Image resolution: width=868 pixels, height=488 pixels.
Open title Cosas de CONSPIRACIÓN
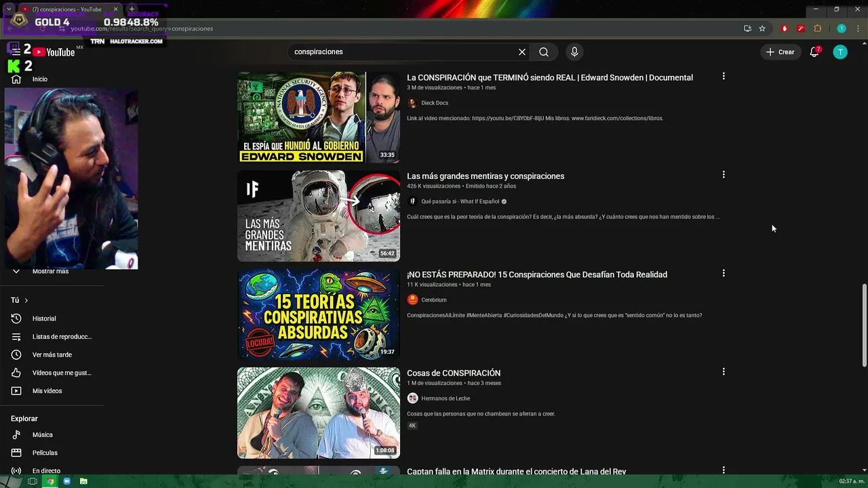point(454,373)
